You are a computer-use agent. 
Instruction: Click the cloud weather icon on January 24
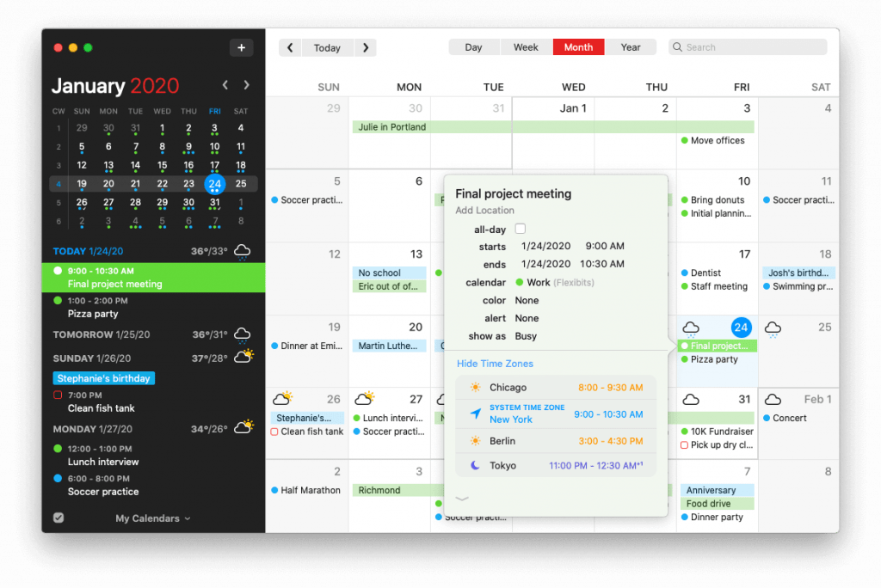(x=691, y=328)
